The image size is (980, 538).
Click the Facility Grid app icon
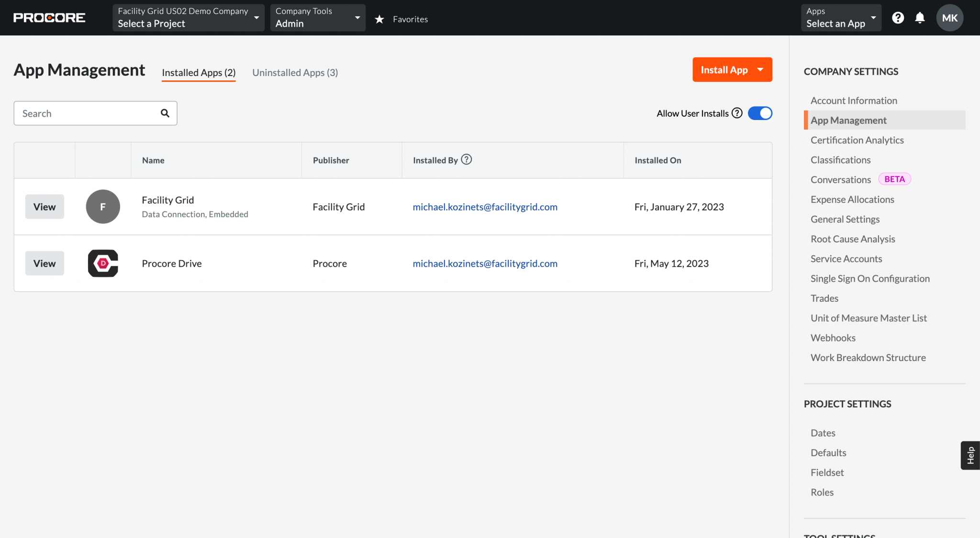click(x=102, y=207)
